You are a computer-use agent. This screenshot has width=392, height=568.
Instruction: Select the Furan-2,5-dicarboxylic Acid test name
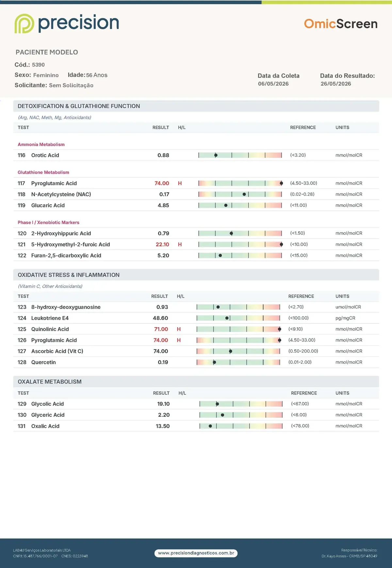(66, 256)
